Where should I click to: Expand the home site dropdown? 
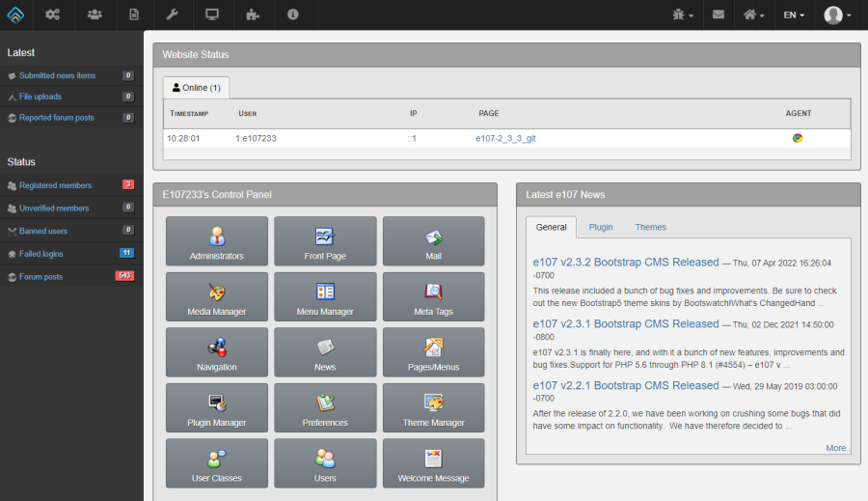(x=753, y=15)
